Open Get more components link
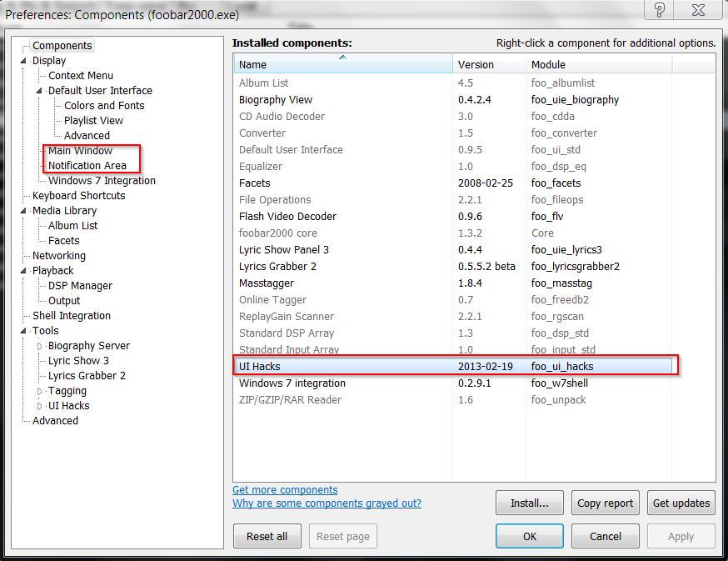 (285, 490)
